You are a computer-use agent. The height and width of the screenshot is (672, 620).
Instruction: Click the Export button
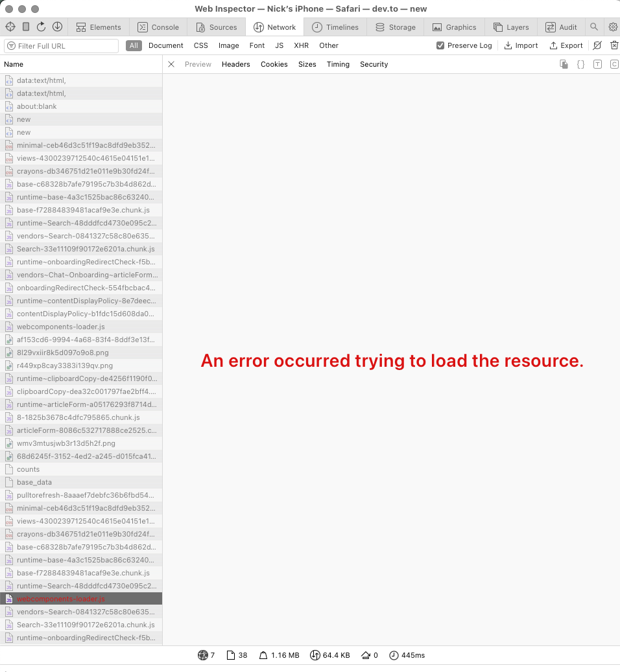click(566, 45)
